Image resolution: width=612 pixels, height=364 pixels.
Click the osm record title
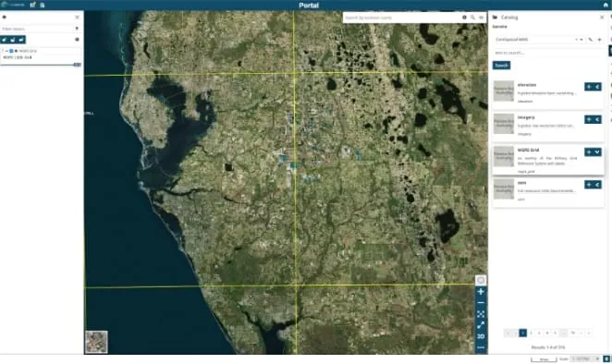pyautogui.click(x=521, y=183)
